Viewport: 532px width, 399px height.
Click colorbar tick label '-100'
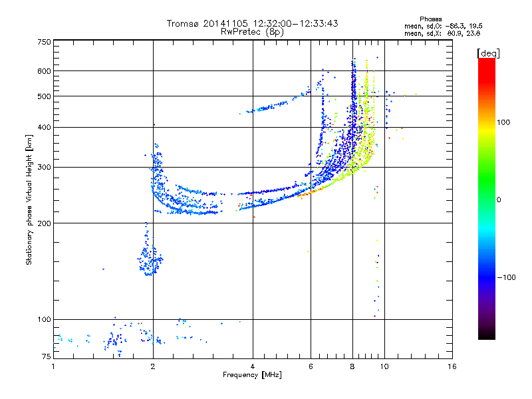(506, 277)
